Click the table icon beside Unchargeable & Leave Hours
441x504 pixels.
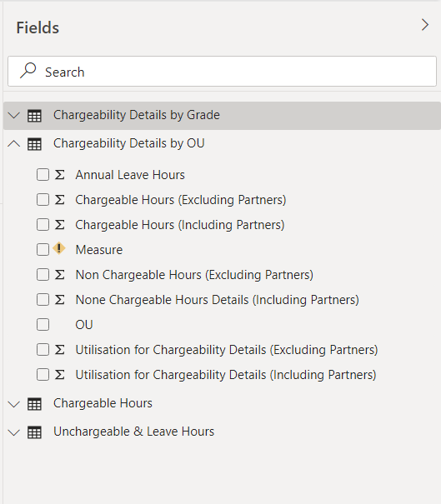click(x=34, y=432)
